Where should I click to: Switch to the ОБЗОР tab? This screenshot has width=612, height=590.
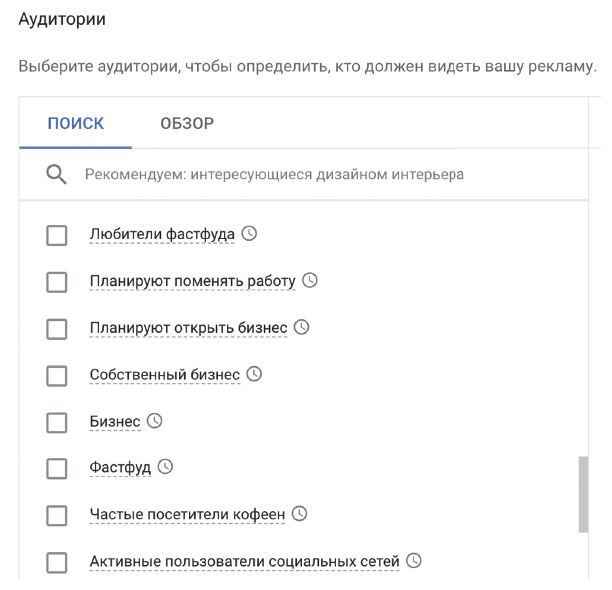point(187,123)
